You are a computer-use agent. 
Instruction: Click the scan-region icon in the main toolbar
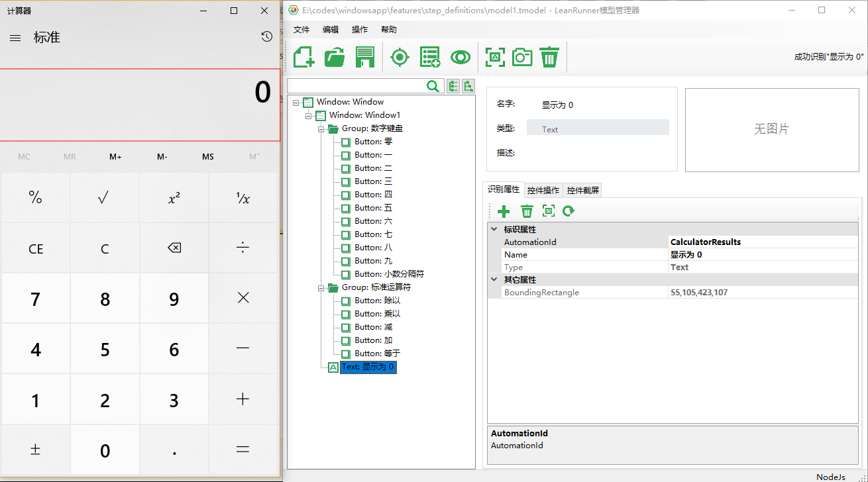[x=494, y=57]
